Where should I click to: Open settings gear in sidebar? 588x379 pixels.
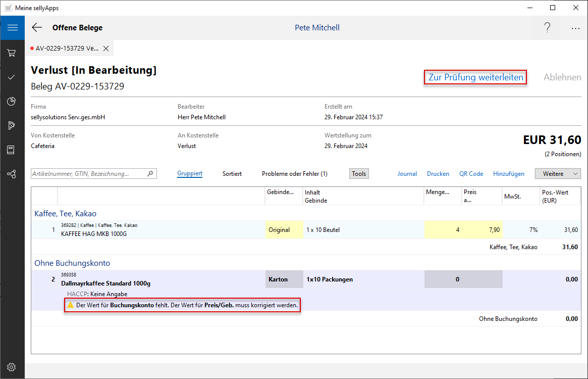[x=12, y=367]
